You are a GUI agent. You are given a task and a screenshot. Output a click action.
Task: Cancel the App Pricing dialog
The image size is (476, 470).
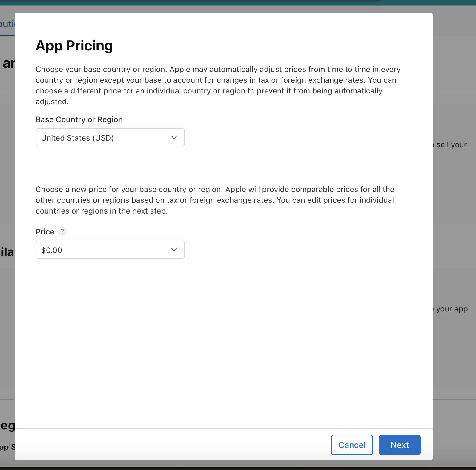[x=352, y=445]
